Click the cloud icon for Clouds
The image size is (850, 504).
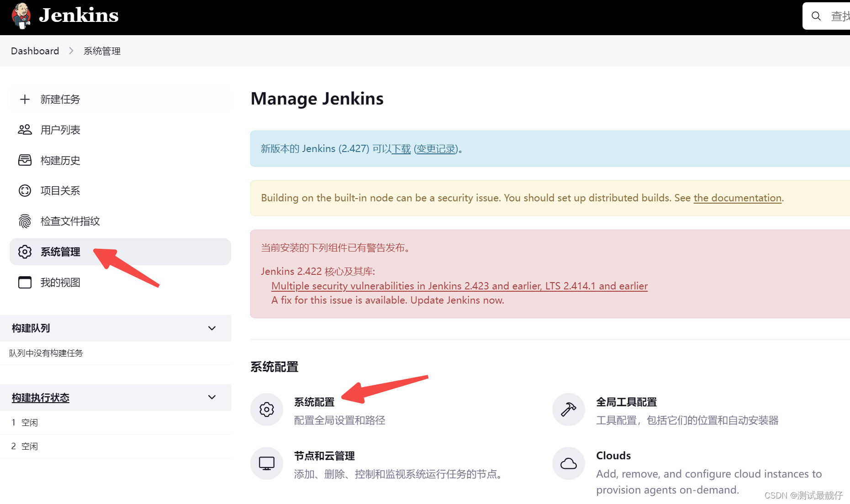(x=569, y=463)
